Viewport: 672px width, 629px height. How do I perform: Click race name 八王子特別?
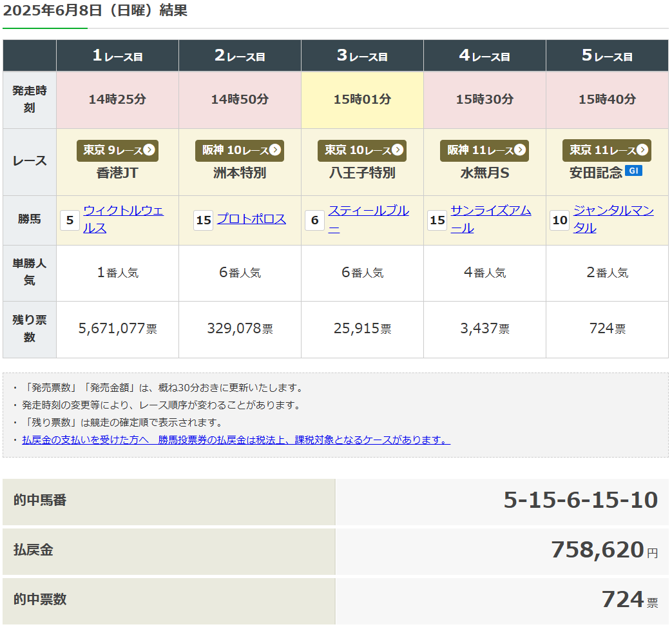point(362,173)
